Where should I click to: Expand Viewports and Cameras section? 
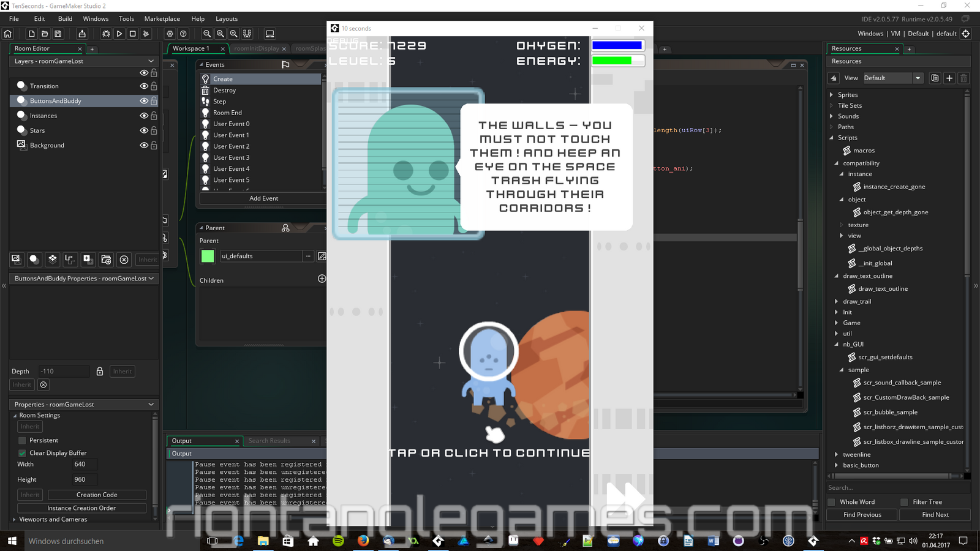tap(15, 519)
